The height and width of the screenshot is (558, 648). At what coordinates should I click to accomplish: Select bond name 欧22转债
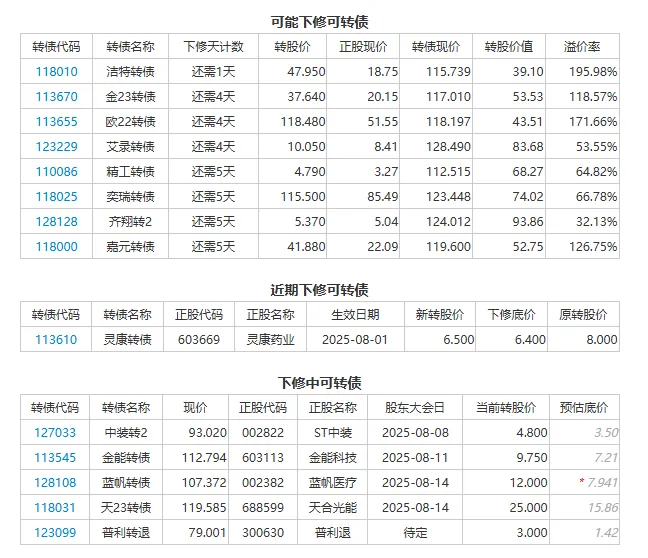pyautogui.click(x=131, y=122)
